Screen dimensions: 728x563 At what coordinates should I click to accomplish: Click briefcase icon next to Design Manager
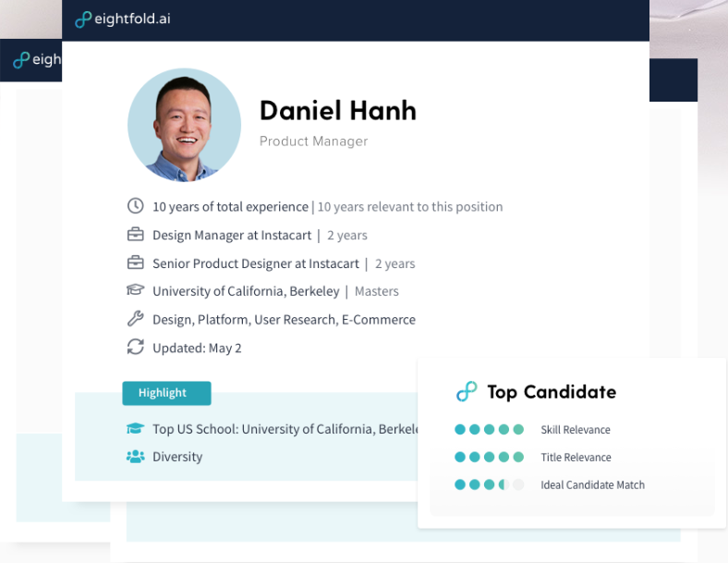coord(136,234)
